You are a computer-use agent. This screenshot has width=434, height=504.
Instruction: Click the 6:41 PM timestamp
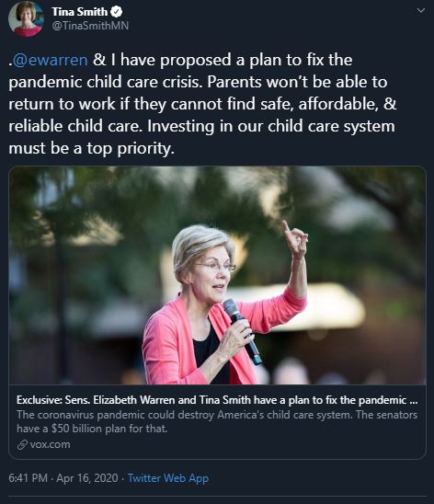[x=28, y=478]
